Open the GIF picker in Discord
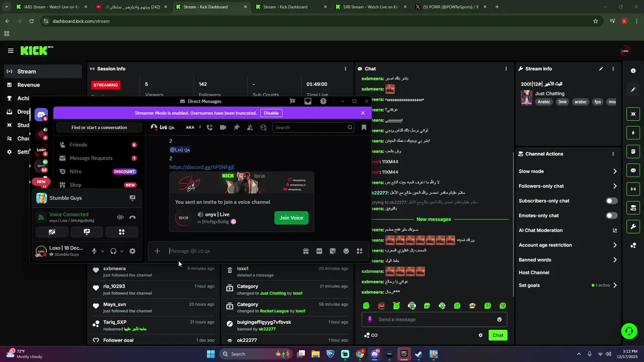The width and height of the screenshot is (644, 362). [319, 251]
